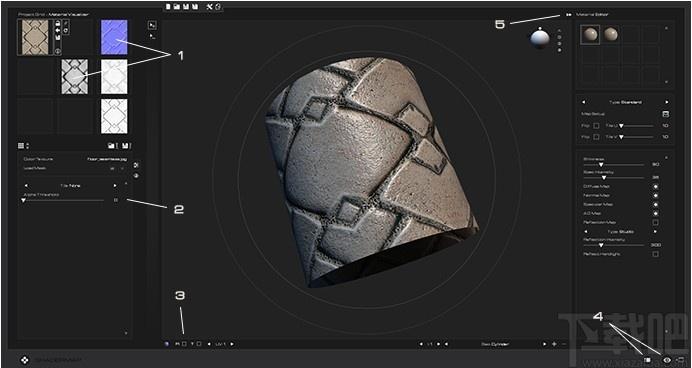Click the upper side icon beside Color Texture
The width and height of the screenshot is (692, 368).
click(136, 165)
